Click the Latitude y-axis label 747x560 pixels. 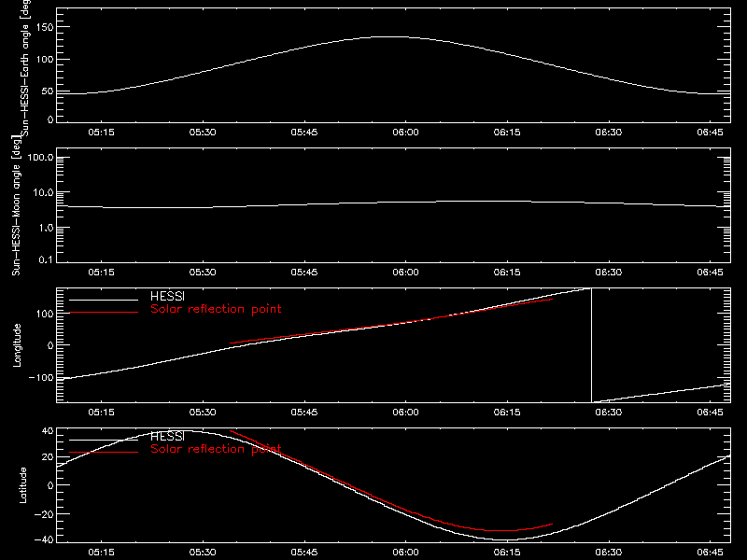coord(22,485)
